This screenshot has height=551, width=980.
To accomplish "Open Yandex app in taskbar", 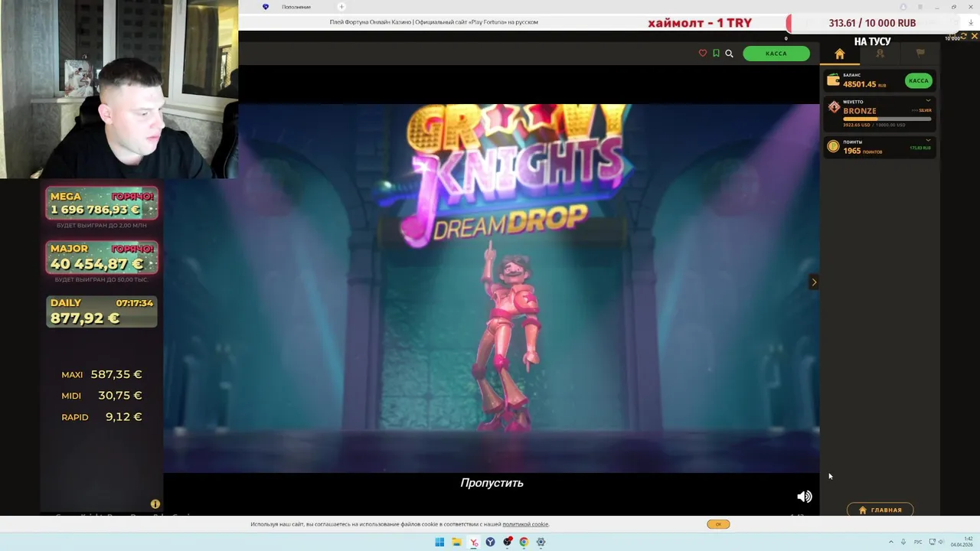I will click(474, 542).
